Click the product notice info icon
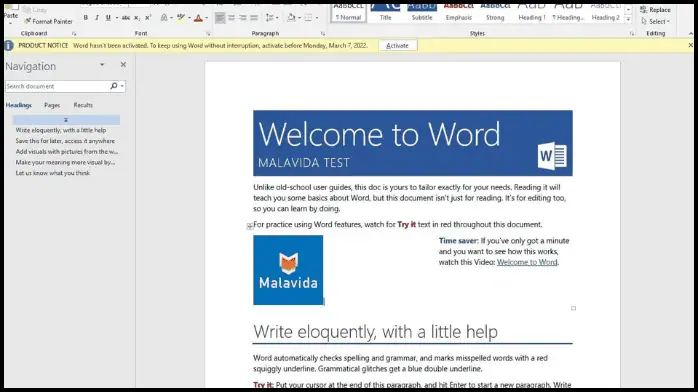 (9, 45)
